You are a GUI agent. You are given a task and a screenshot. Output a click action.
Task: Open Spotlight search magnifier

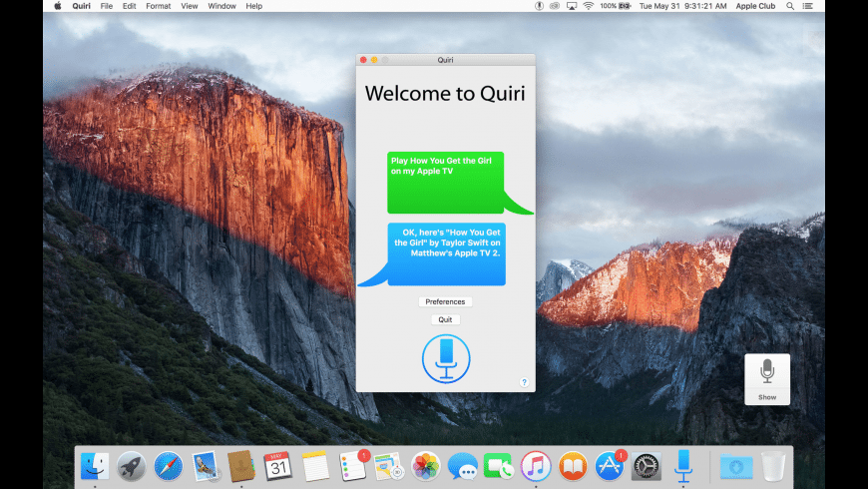pyautogui.click(x=790, y=6)
